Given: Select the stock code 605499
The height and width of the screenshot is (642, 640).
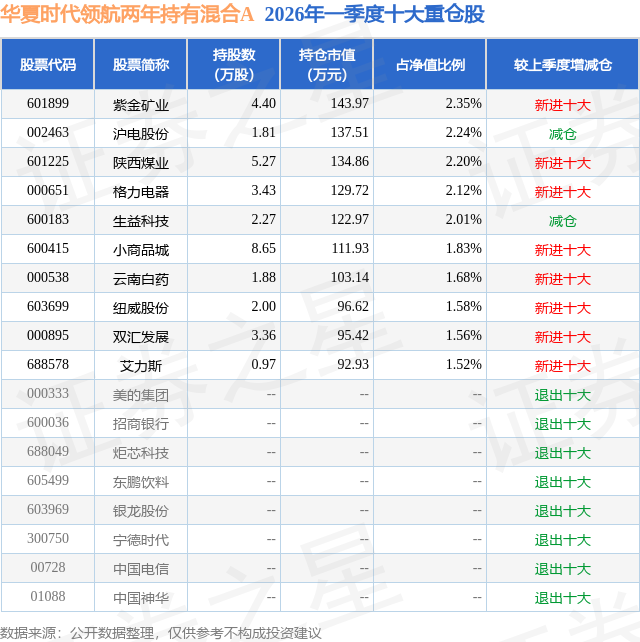Looking at the screenshot, I should coord(48,481).
